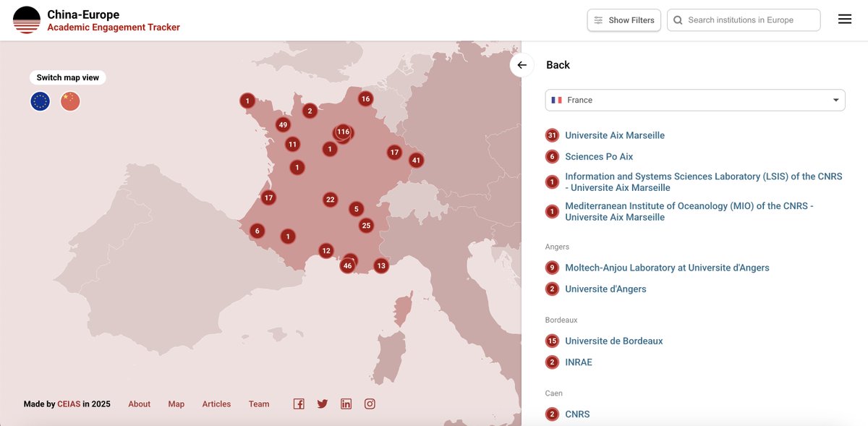Select the map marker showing 5
The image size is (868, 426).
(356, 209)
